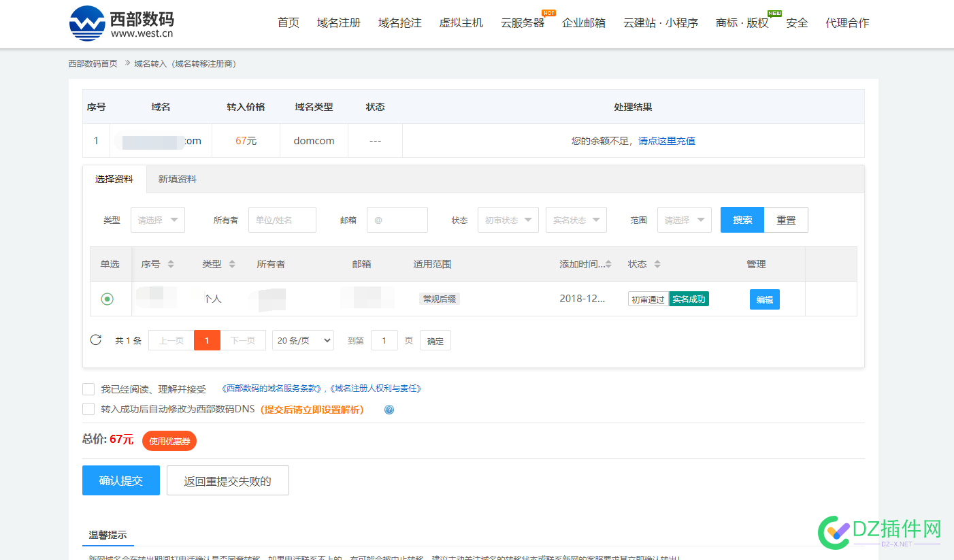The height and width of the screenshot is (560, 954).
Task: Sort the 状态 column with its arrows
Action: click(657, 264)
